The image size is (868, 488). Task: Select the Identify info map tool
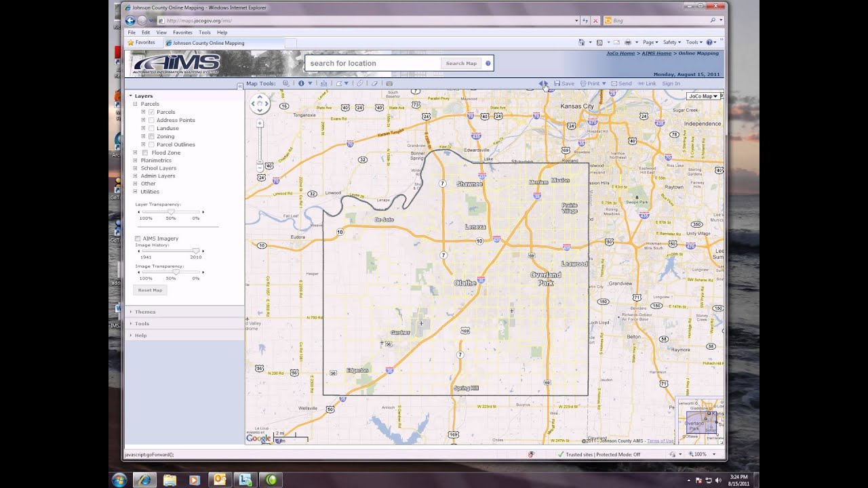[x=300, y=83]
